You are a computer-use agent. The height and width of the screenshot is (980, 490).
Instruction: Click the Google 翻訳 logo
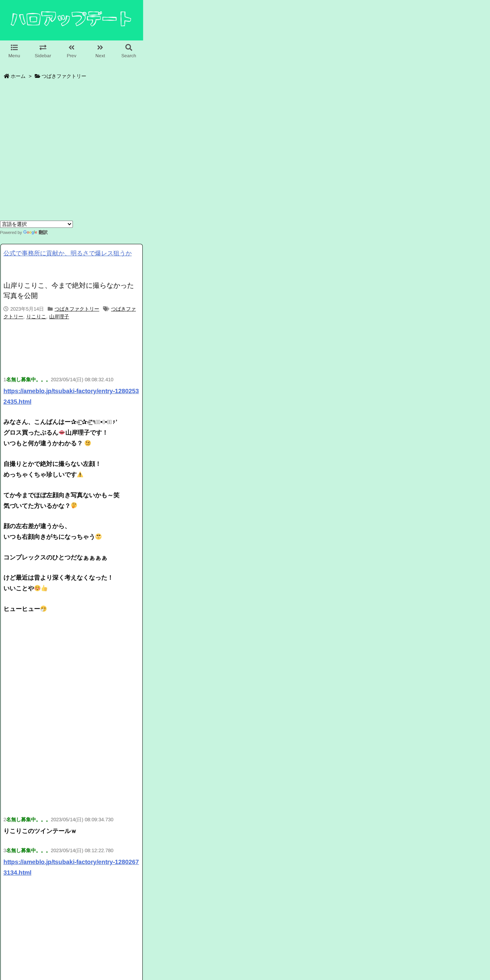[35, 232]
